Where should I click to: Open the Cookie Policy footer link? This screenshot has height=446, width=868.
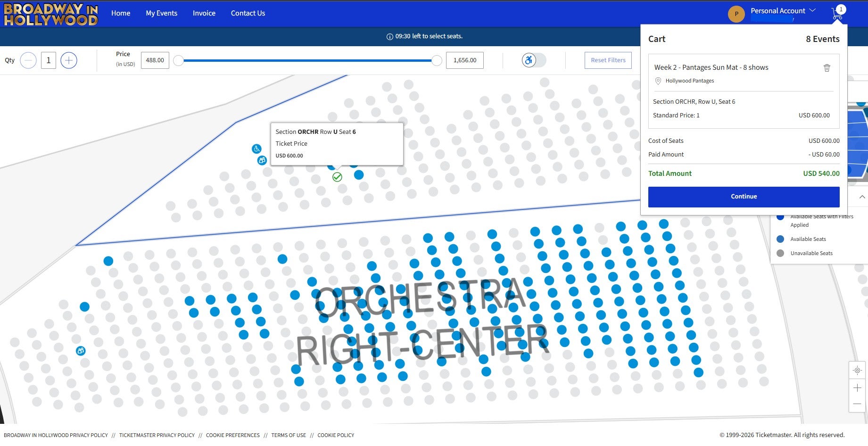[x=336, y=435]
